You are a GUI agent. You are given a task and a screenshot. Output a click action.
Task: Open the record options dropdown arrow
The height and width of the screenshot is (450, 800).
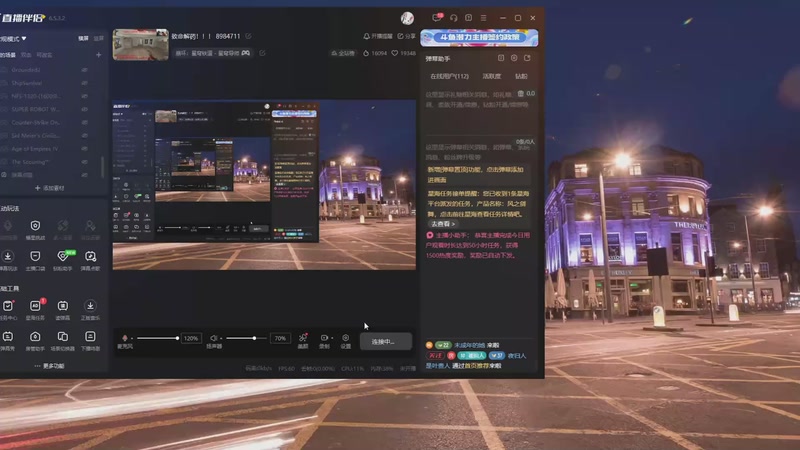(x=332, y=338)
